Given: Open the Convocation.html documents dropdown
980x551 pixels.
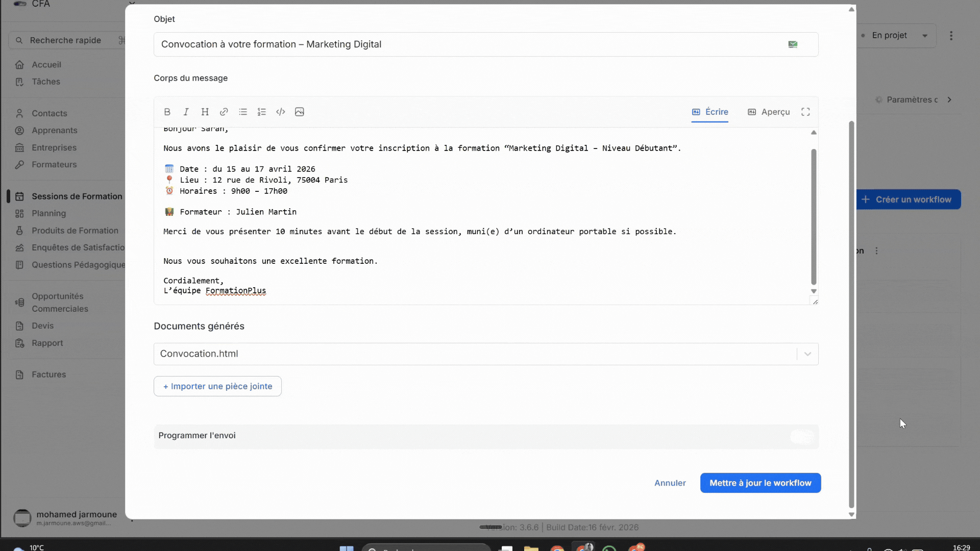Looking at the screenshot, I should [x=807, y=354].
